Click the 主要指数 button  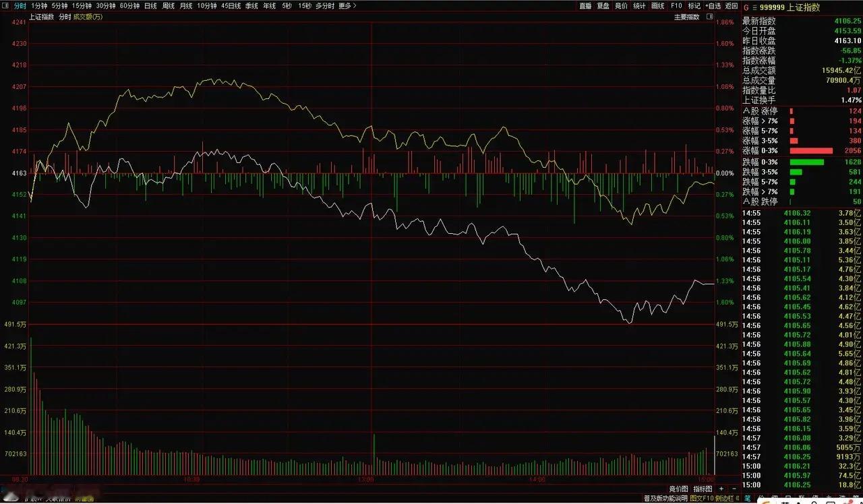686,17
